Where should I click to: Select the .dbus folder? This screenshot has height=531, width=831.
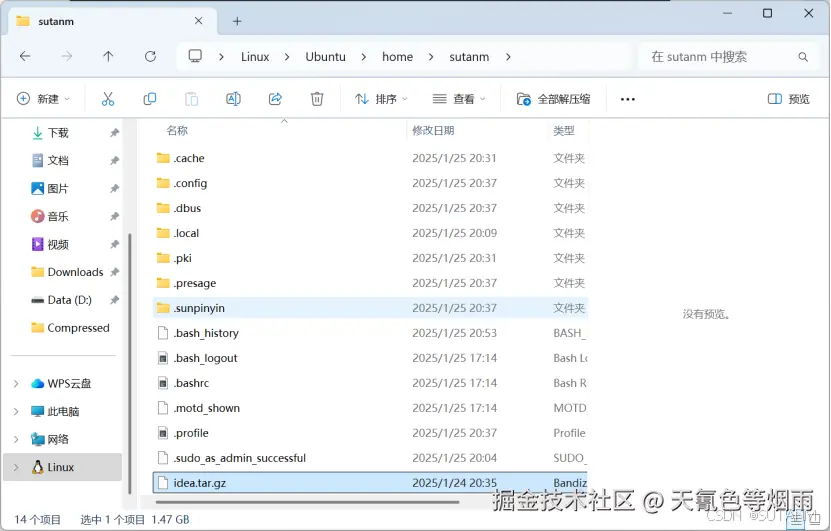point(370,208)
